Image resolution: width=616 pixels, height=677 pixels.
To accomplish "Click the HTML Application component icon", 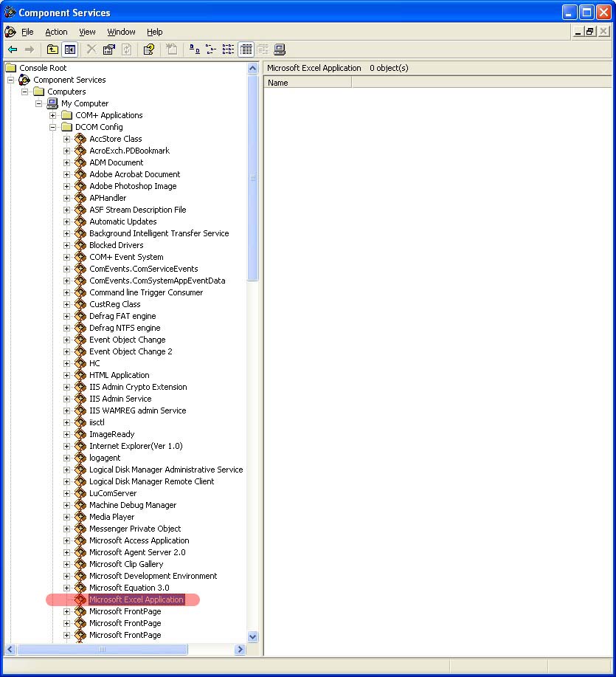I will click(x=80, y=375).
